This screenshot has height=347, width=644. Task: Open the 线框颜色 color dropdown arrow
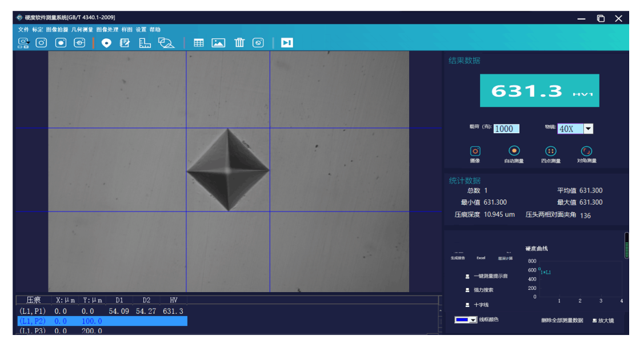(x=473, y=320)
